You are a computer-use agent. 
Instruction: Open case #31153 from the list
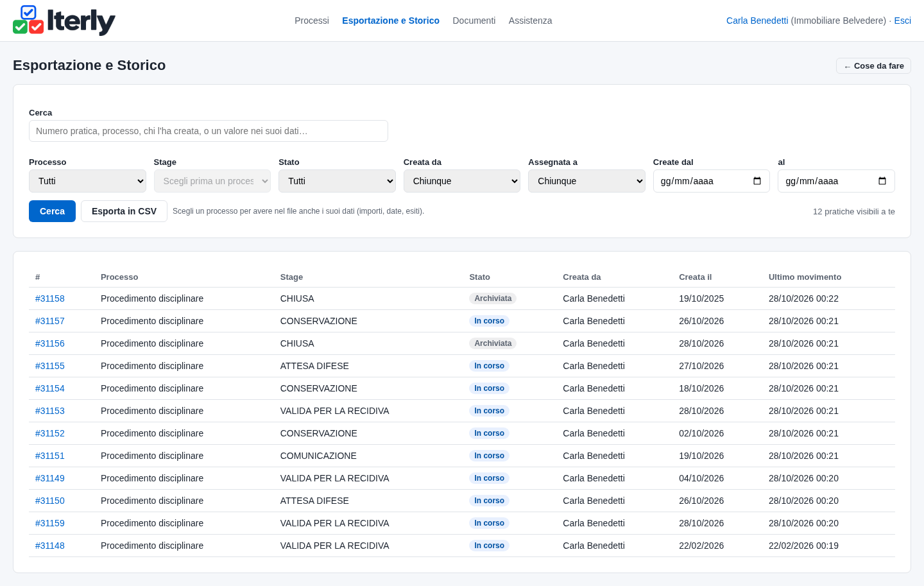click(50, 411)
